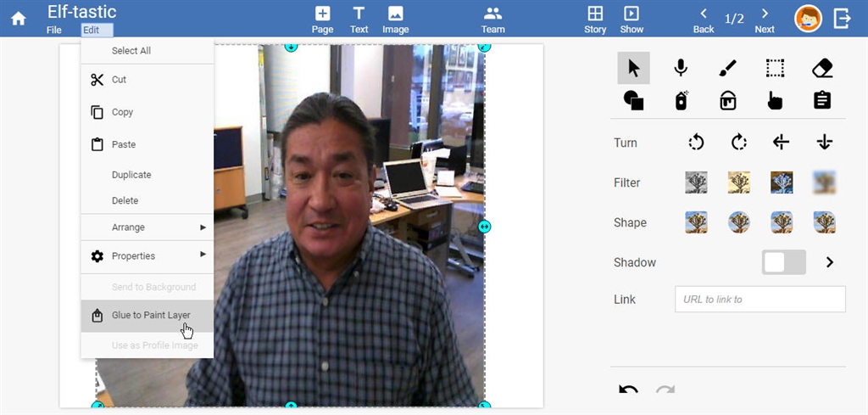Viewport: 868px width, 415px height.
Task: Flip the image horizontally
Action: [781, 143]
